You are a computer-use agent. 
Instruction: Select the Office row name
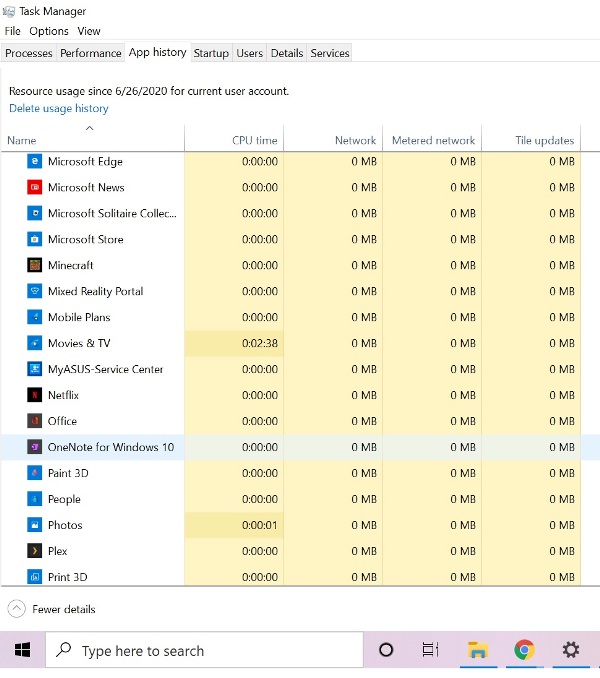(62, 421)
